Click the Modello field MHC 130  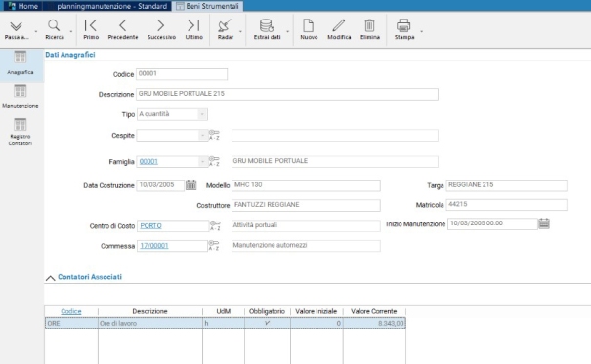[x=306, y=185]
